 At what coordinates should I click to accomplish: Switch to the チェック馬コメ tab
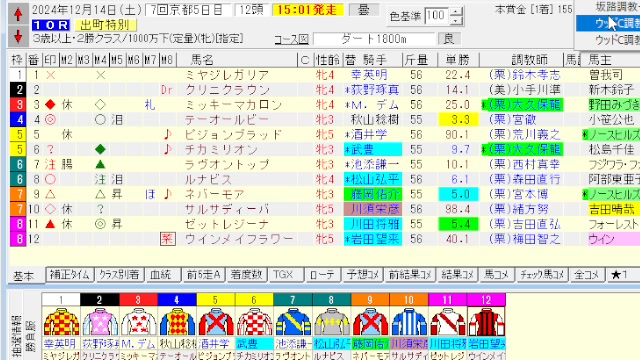click(542, 275)
